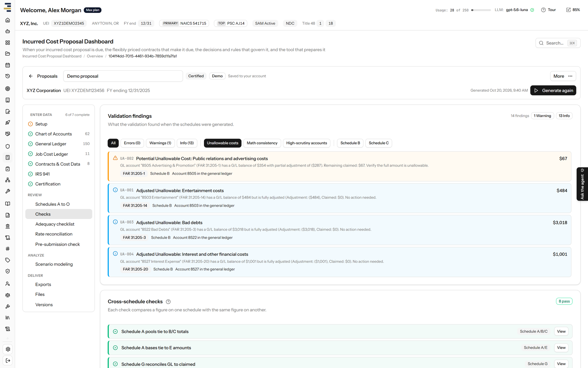
Task: Select the Warnings (1) filter tab
Action: [160, 143]
